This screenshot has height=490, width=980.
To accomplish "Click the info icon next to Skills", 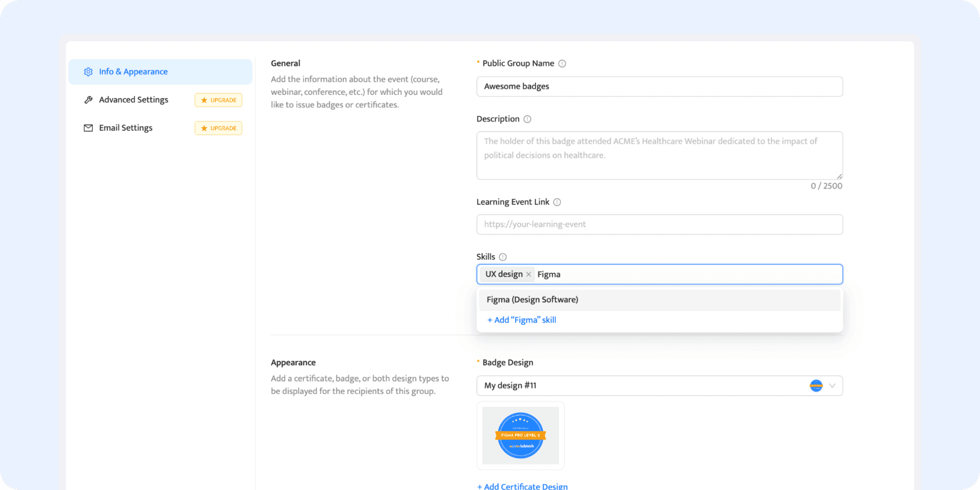I will click(x=503, y=257).
